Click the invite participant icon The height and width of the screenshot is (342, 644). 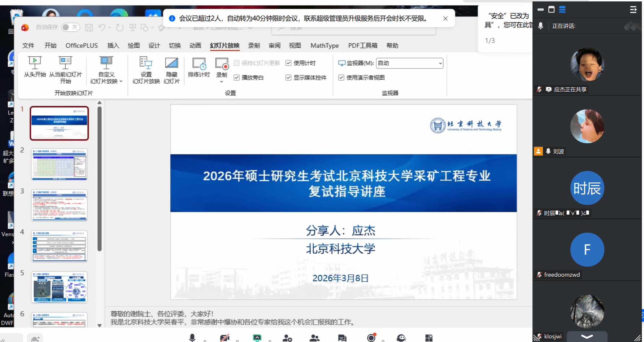287,338
